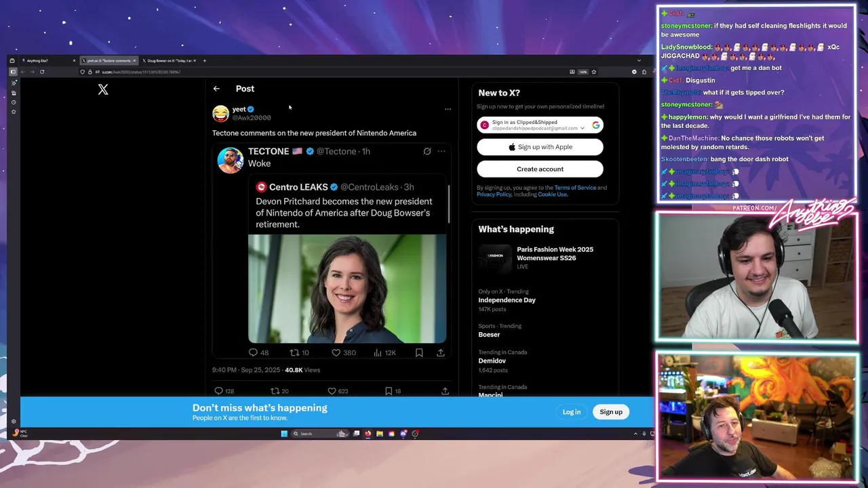
Task: View analytics icon showing 12K
Action: coord(378,352)
